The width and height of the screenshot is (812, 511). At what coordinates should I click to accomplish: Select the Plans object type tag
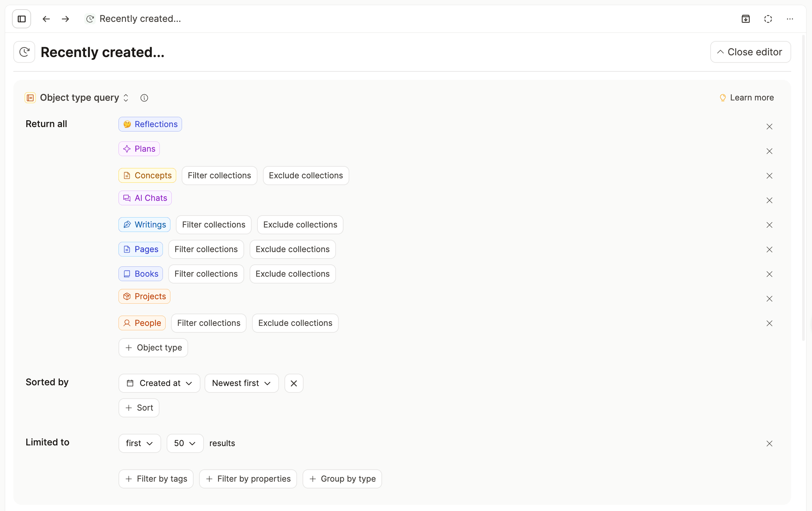coord(139,149)
